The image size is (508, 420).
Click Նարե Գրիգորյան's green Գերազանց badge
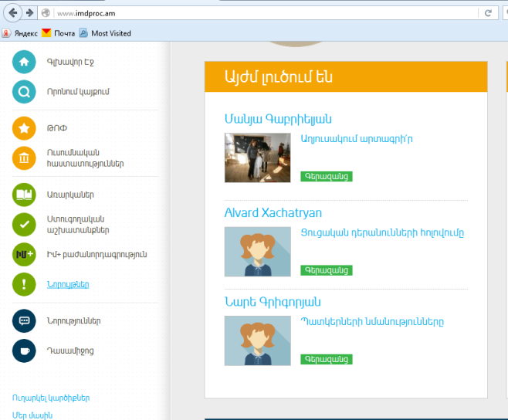coord(326,359)
